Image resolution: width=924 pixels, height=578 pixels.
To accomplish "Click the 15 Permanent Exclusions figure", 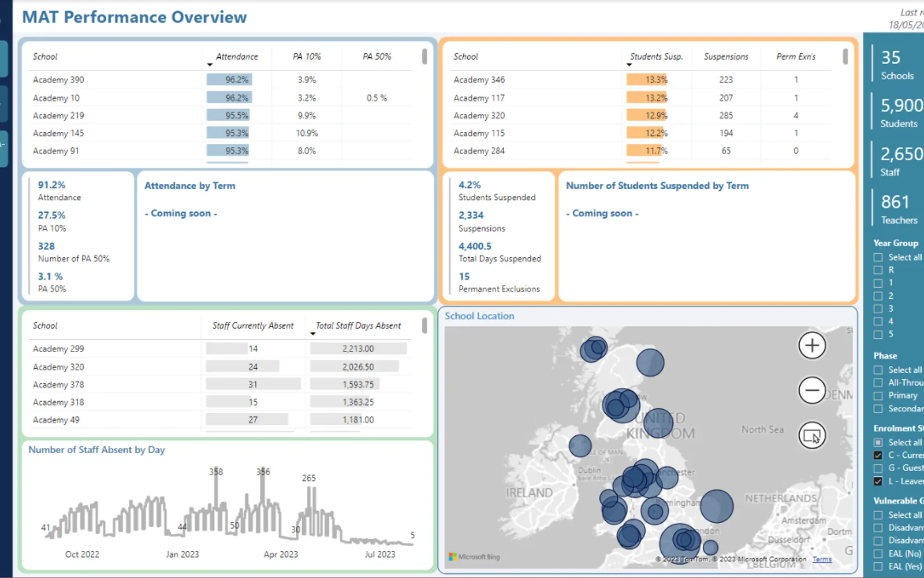I will tap(464, 276).
